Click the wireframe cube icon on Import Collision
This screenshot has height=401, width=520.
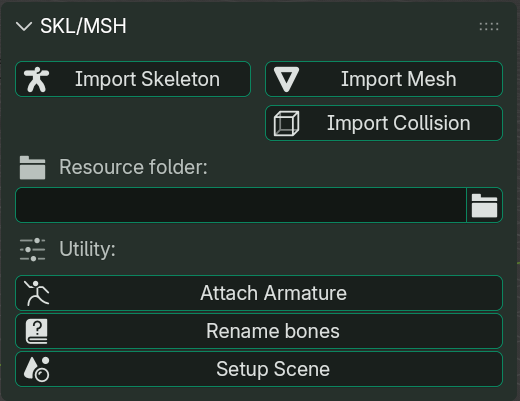point(286,124)
